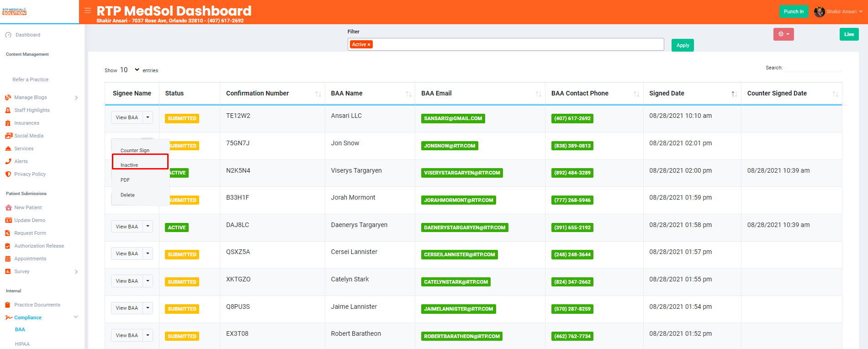Click the Appointments calendar icon
The height and width of the screenshot is (349, 868).
(x=8, y=259)
